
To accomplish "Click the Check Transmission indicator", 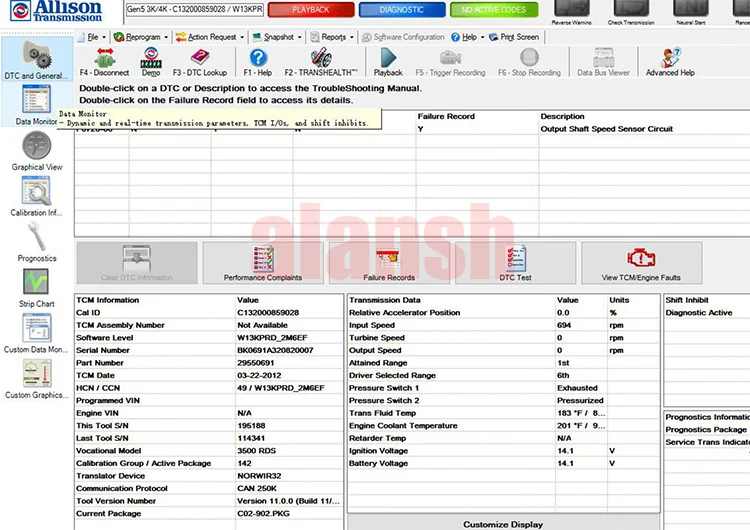I will (631, 12).
